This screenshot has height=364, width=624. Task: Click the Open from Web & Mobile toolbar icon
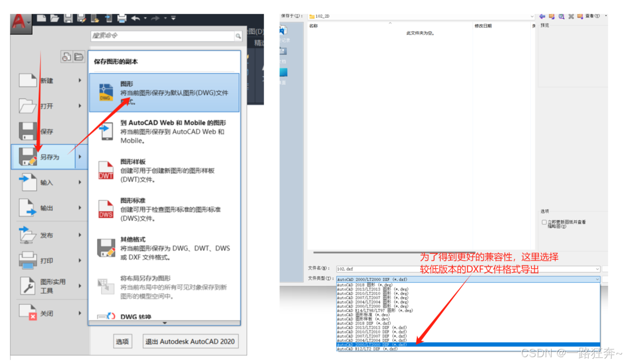click(x=95, y=18)
